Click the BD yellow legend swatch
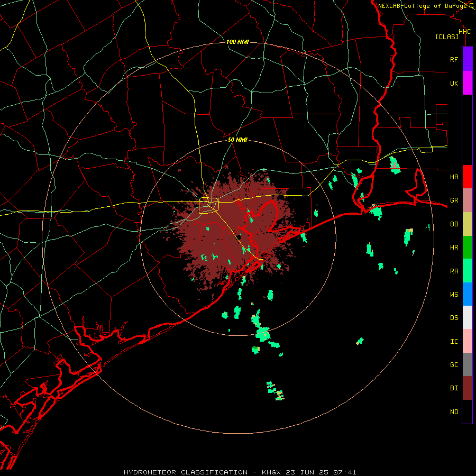 467,224
